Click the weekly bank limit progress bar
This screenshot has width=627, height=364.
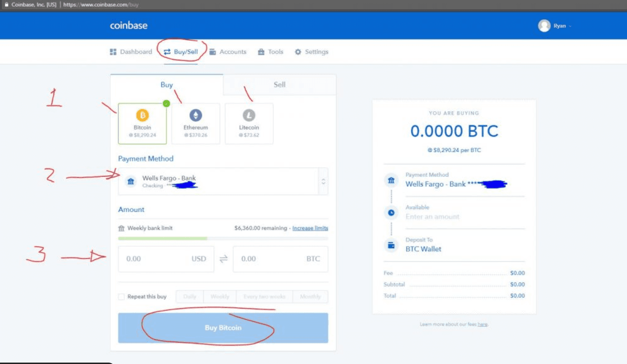point(223,238)
